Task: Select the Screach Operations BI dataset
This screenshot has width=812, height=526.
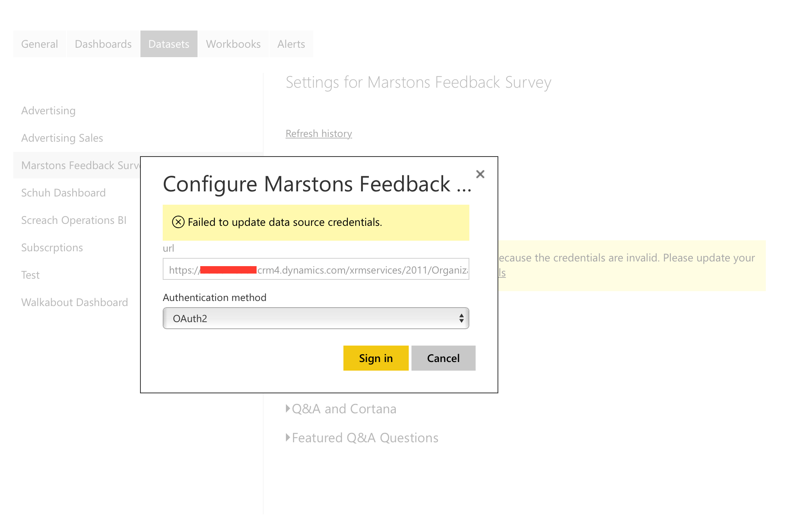Action: pos(74,220)
